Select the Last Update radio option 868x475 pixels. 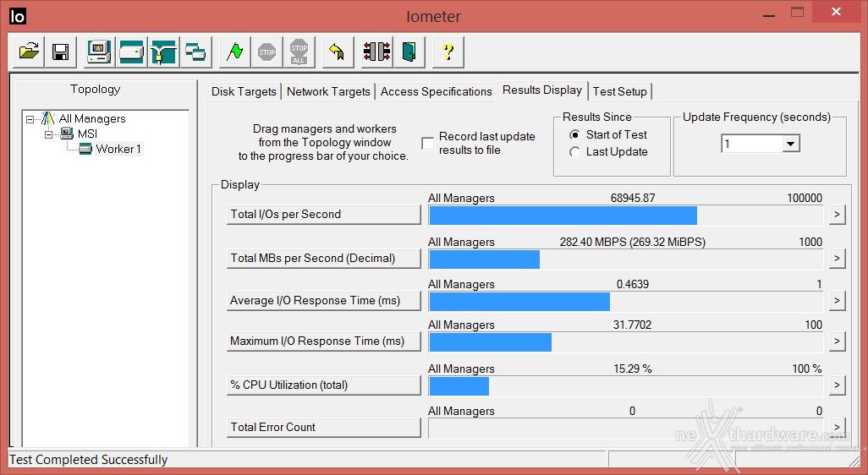click(575, 152)
